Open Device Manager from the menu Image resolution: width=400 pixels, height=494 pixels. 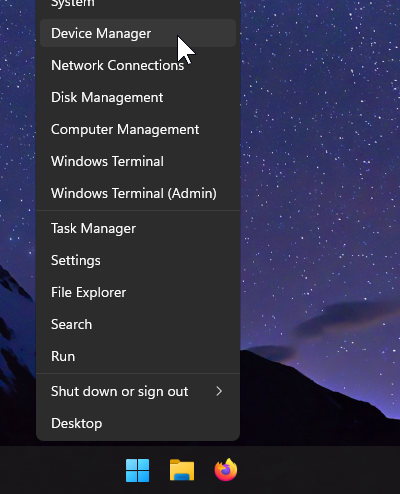(x=138, y=33)
